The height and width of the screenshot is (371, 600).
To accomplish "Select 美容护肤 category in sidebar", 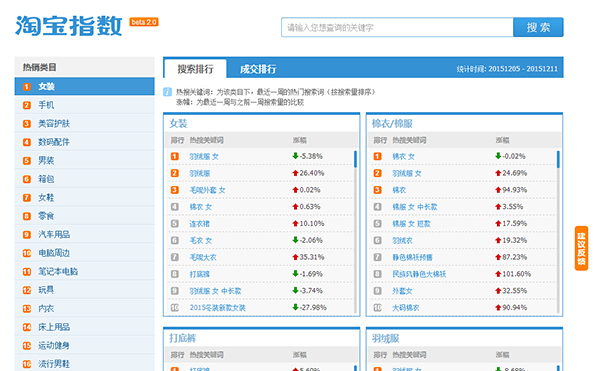I will coord(85,123).
